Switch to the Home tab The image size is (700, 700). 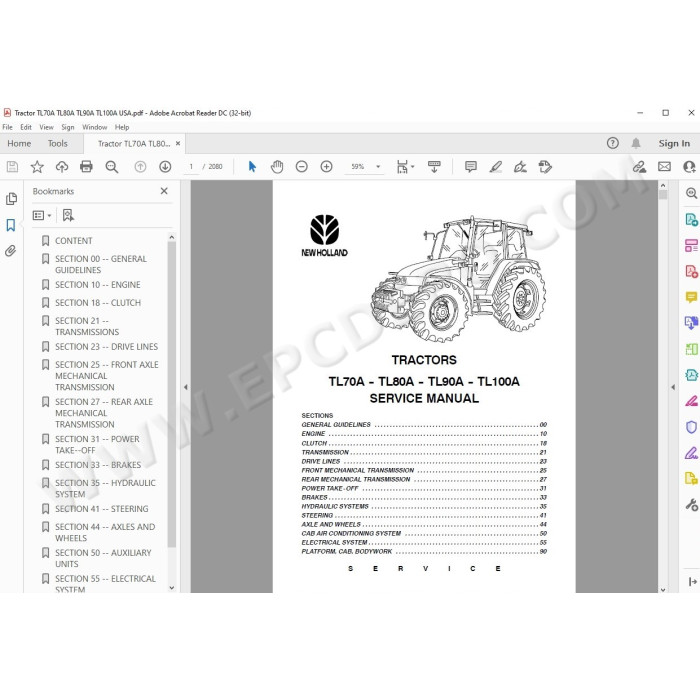point(19,143)
